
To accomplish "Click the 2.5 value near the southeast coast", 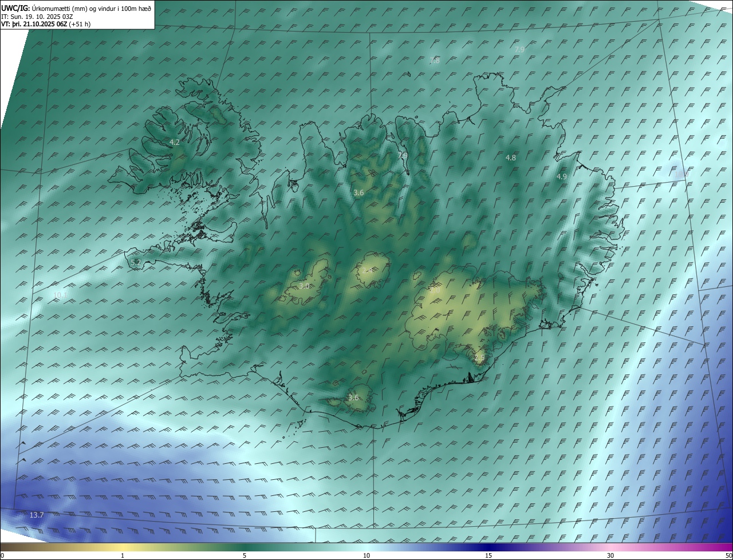I will 480,358.
